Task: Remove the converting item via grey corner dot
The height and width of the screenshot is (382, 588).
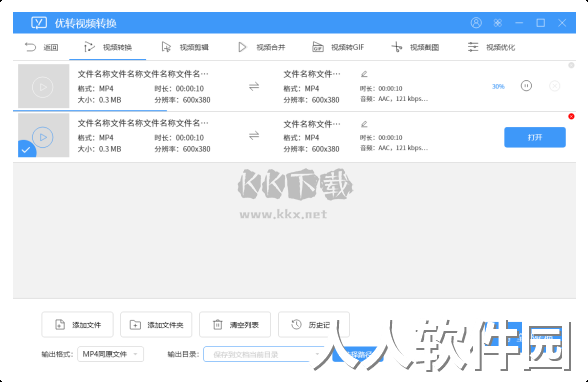Action: coord(571,65)
